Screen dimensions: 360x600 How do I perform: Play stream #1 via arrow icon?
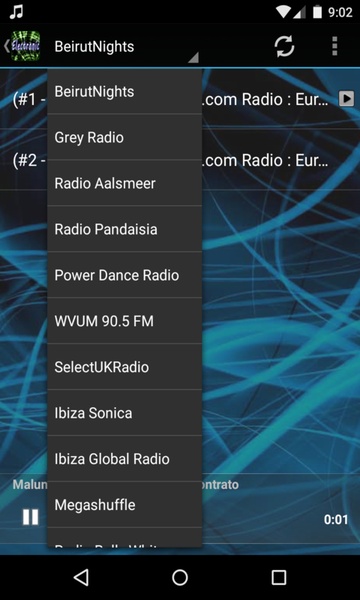point(346,99)
